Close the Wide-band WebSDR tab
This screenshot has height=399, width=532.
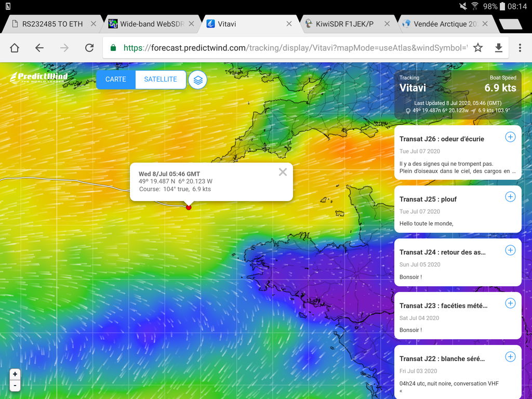[191, 24]
